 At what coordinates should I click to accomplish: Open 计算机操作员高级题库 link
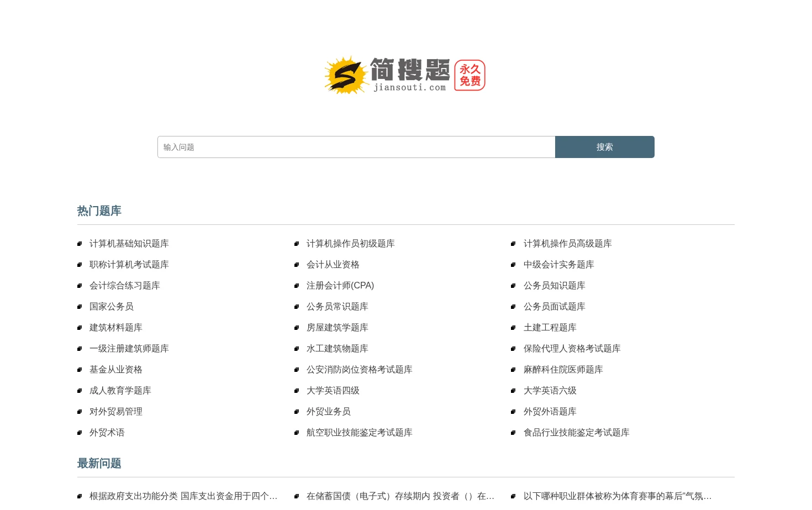(x=568, y=244)
